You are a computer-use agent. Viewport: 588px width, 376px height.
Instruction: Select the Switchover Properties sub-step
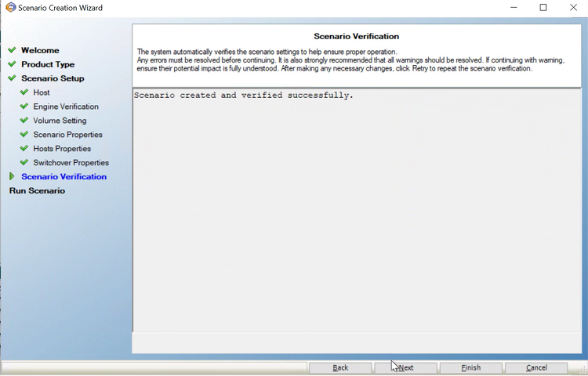coord(71,162)
